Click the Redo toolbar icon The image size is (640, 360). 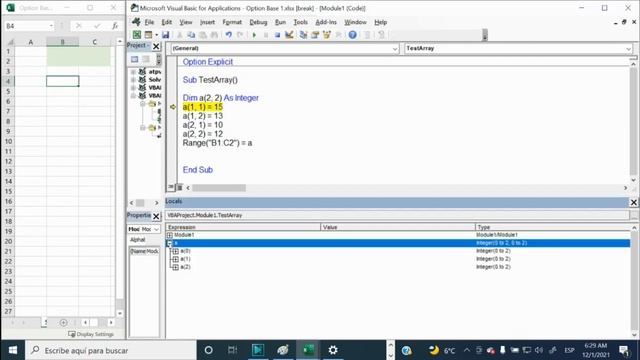point(240,35)
